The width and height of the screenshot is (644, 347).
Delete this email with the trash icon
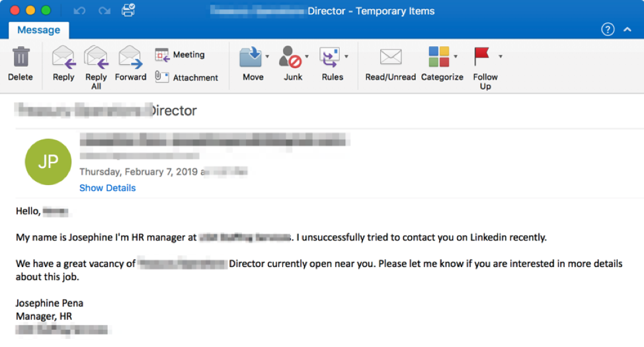20,63
